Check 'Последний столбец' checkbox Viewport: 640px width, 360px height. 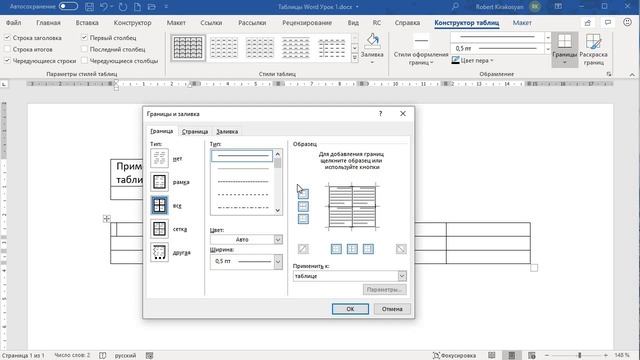click(84, 49)
